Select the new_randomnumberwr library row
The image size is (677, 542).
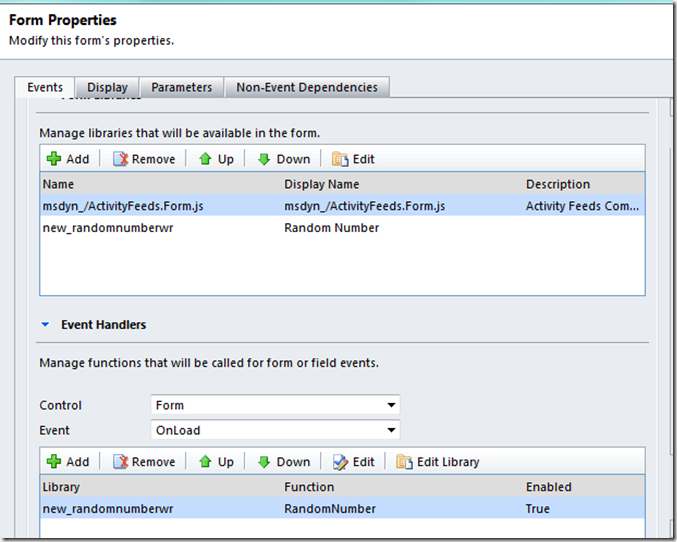(342, 228)
